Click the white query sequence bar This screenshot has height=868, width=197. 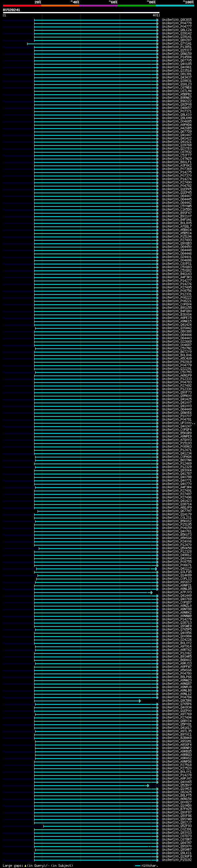pyautogui.click(x=81, y=13)
